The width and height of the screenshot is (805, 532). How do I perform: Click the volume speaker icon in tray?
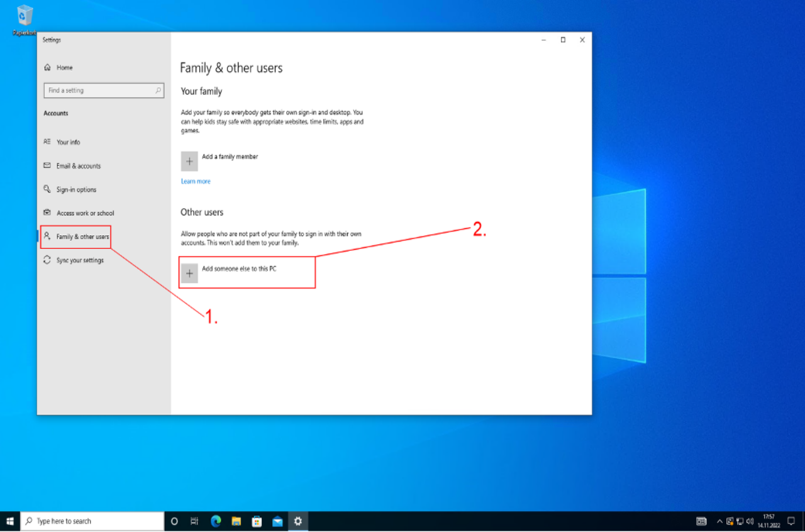[x=750, y=521]
